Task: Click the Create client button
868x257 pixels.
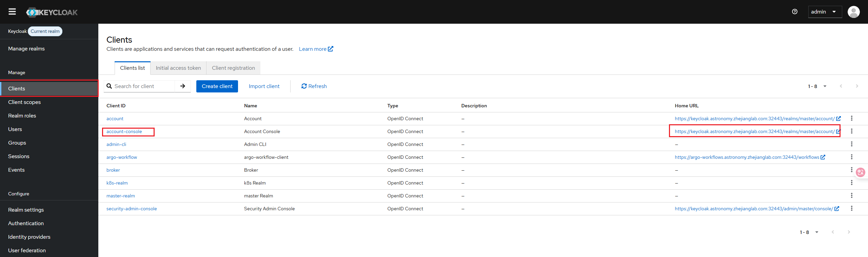Action: click(x=217, y=86)
